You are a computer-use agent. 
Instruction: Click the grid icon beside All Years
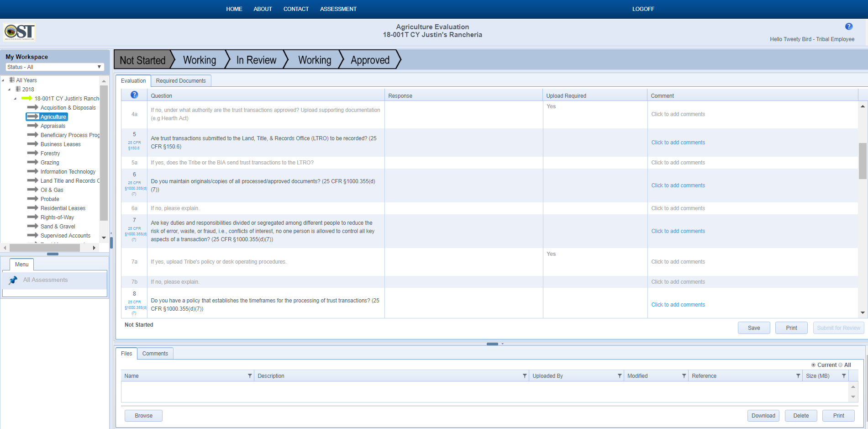12,80
